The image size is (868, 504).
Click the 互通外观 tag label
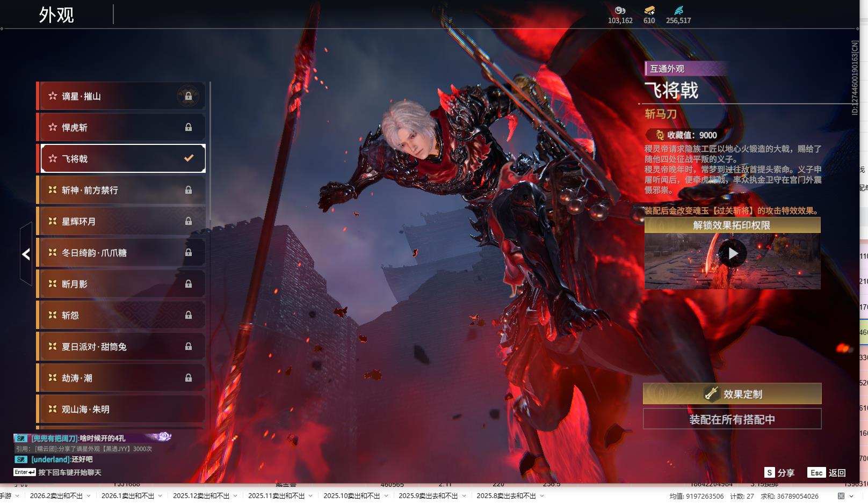click(667, 69)
